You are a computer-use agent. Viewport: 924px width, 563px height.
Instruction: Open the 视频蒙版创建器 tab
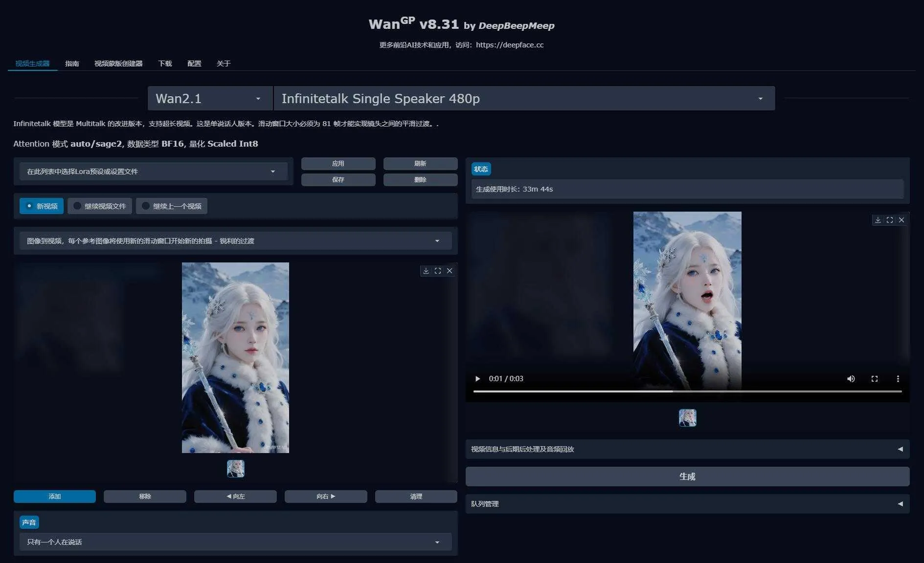(x=118, y=64)
